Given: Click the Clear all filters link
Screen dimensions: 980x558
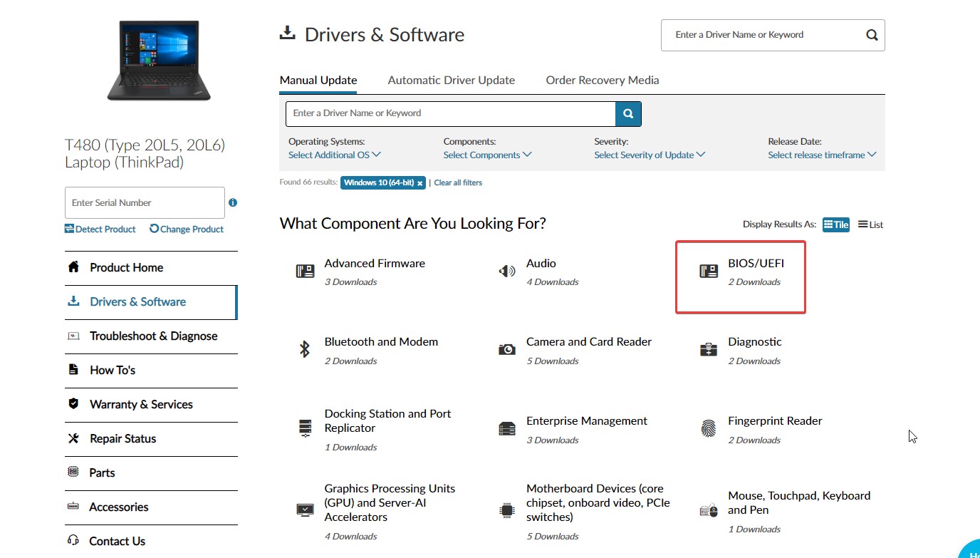Looking at the screenshot, I should click(x=458, y=183).
